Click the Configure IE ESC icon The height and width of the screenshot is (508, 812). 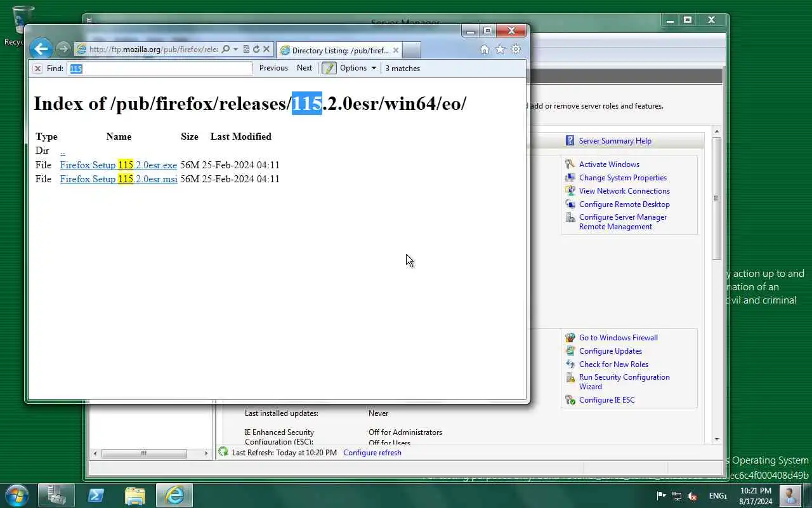pos(570,400)
